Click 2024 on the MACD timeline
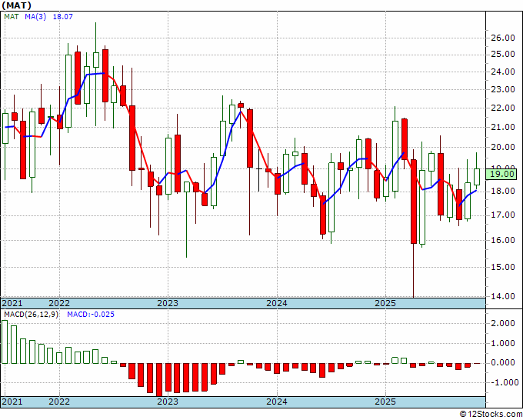The width and height of the screenshot is (523, 420). tap(277, 402)
